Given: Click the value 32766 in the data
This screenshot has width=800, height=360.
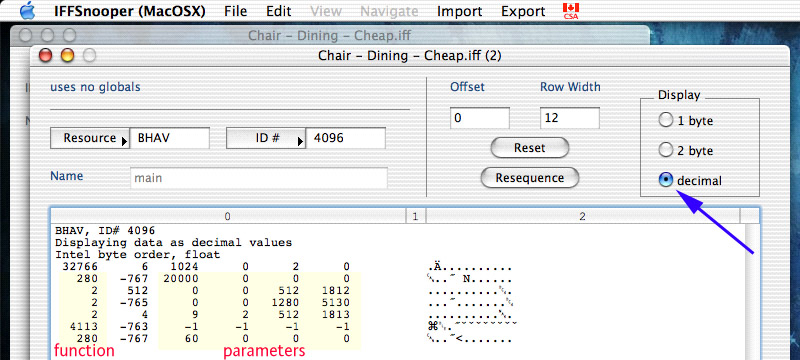Looking at the screenshot, I should click(x=80, y=266).
